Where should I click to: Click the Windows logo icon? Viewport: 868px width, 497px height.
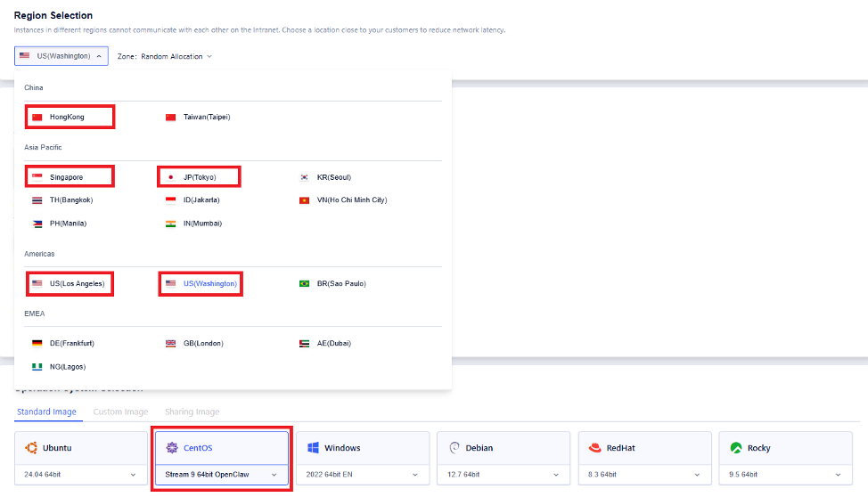[313, 448]
